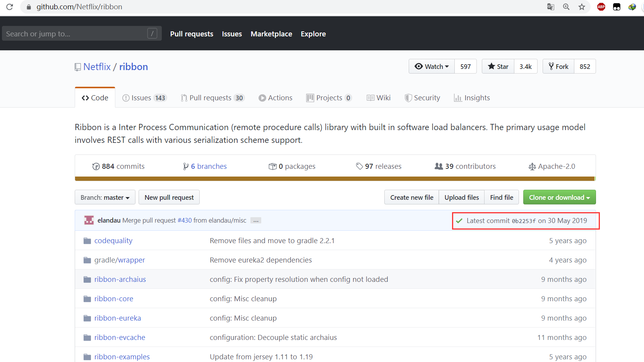View the 597 watchers count
The height and width of the screenshot is (362, 644).
click(x=466, y=66)
